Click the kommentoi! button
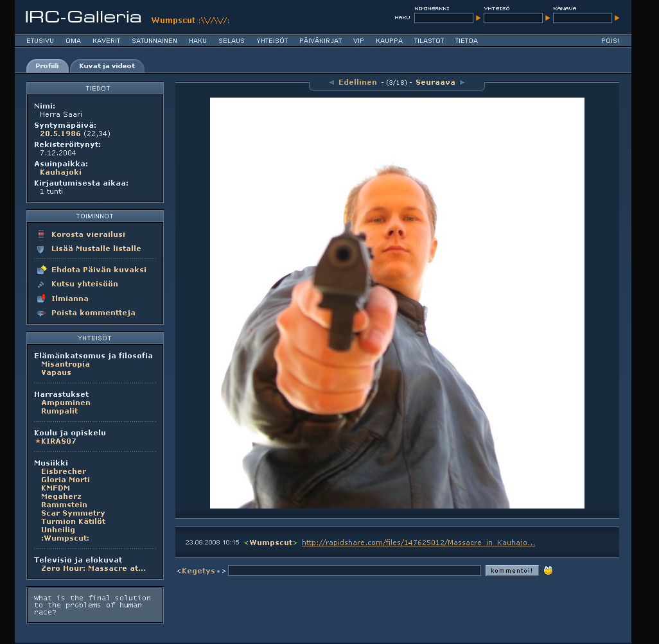 [512, 571]
